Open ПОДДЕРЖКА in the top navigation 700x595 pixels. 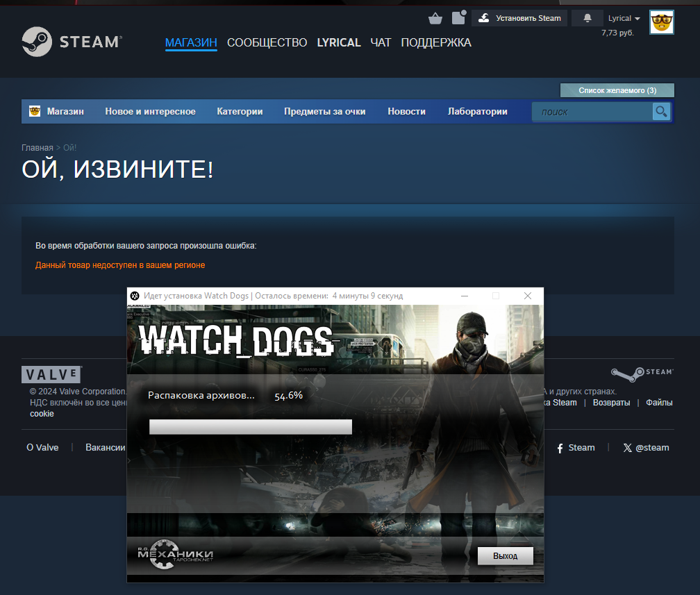coord(436,42)
